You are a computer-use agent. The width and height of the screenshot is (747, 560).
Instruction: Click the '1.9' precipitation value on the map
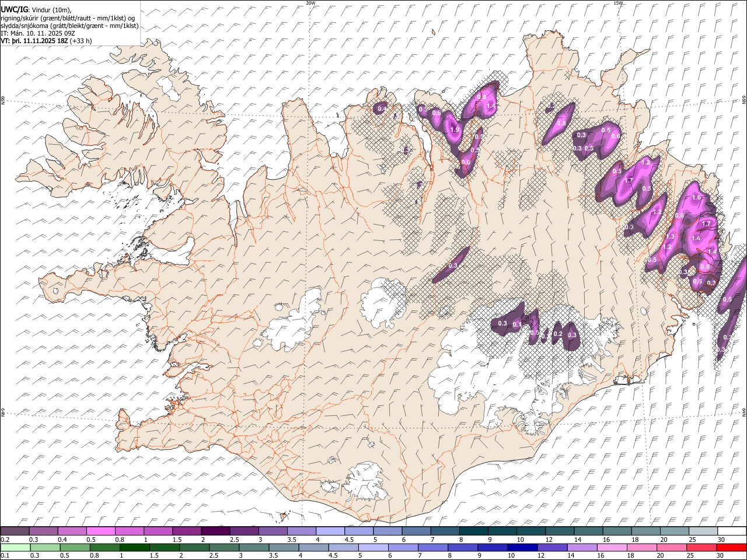455,130
